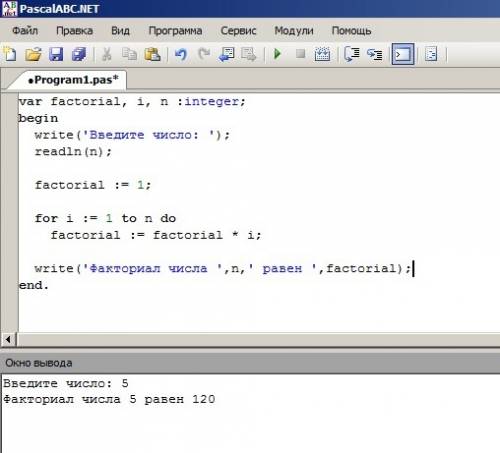Click the New file icon
The width and height of the screenshot is (500, 453).
click(x=10, y=54)
